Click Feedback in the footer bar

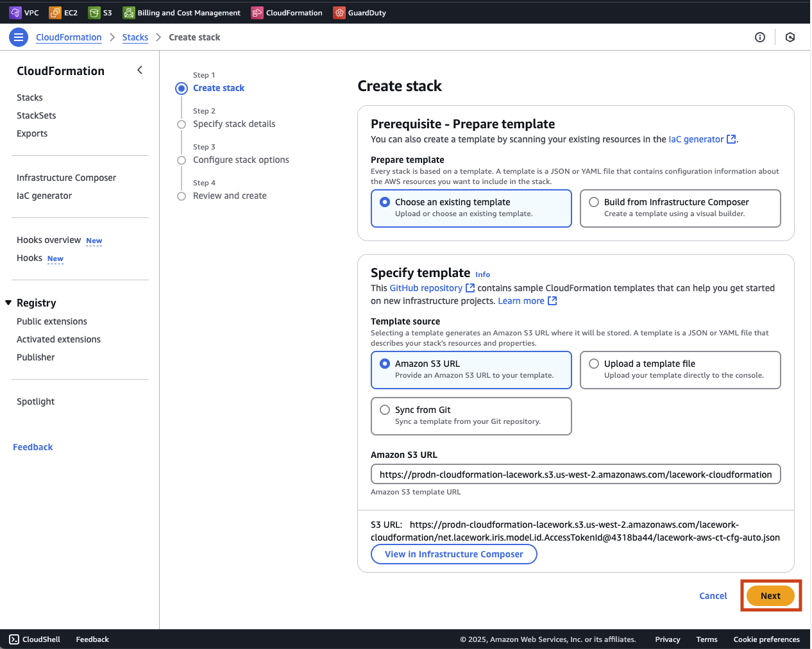(x=92, y=639)
